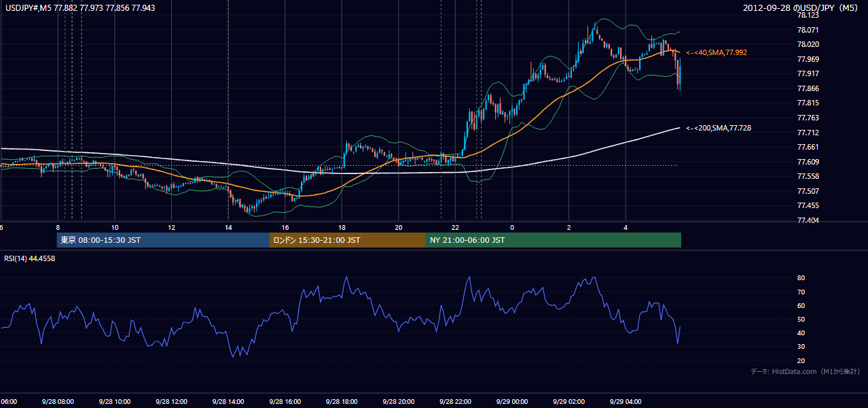
Task: Click the 9/28 18:00 bottom time label
Action: (x=342, y=401)
